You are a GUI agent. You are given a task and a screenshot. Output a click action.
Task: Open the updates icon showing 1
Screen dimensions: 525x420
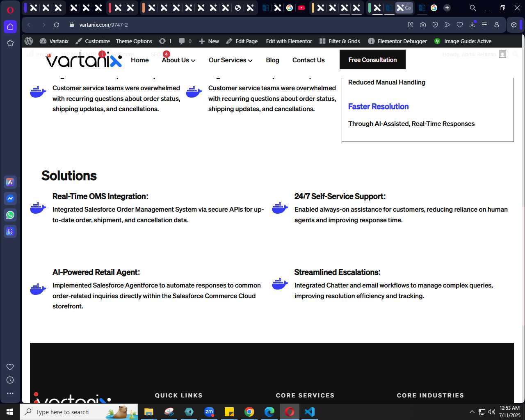pos(165,41)
